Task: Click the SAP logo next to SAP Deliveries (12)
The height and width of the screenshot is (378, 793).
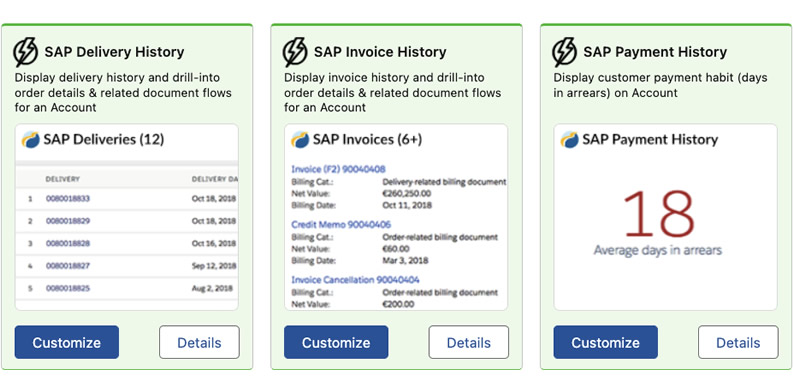Action: 30,140
